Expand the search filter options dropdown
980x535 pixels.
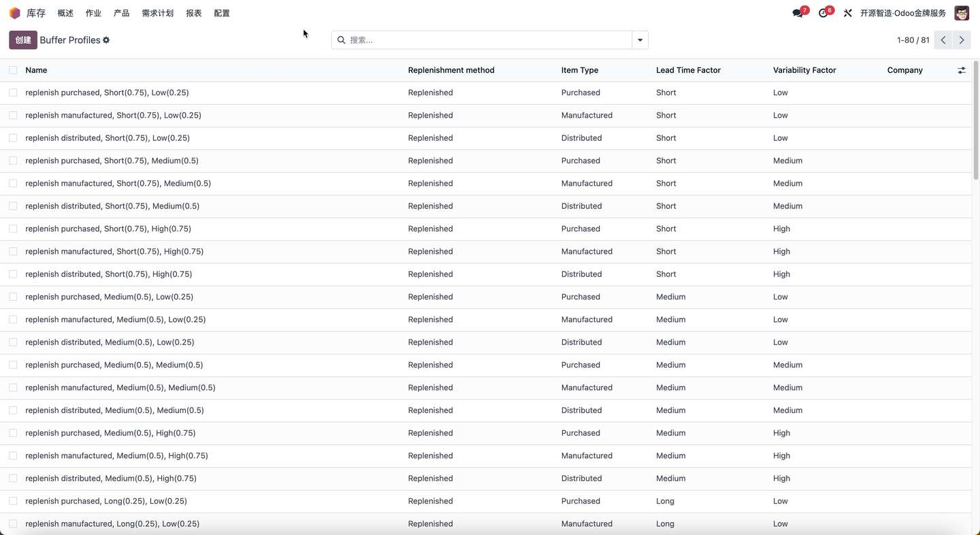coord(640,40)
